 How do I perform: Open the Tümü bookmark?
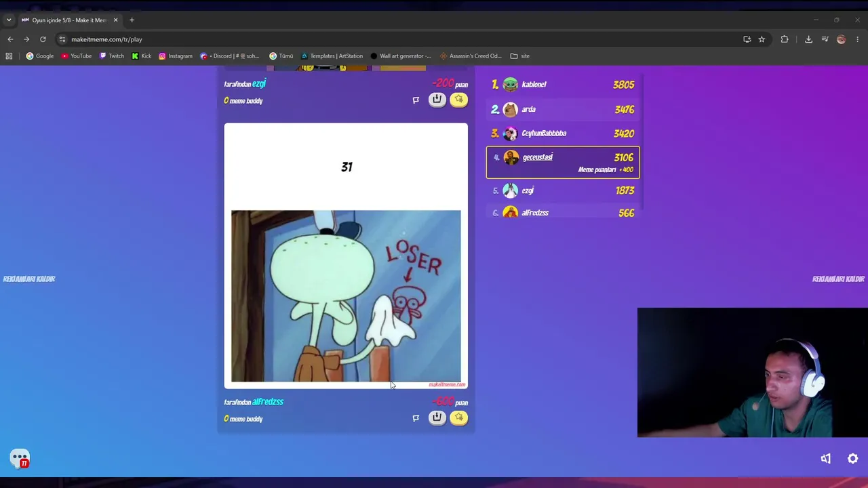(281, 56)
